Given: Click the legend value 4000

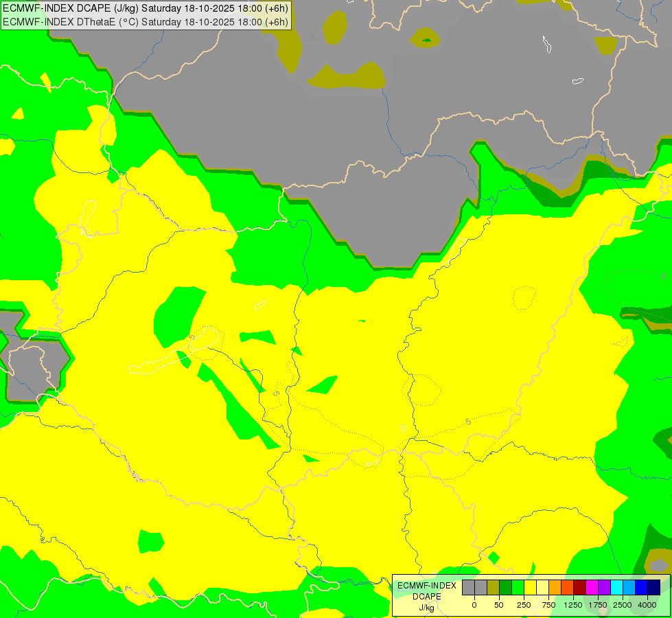Looking at the screenshot, I should 647,605.
